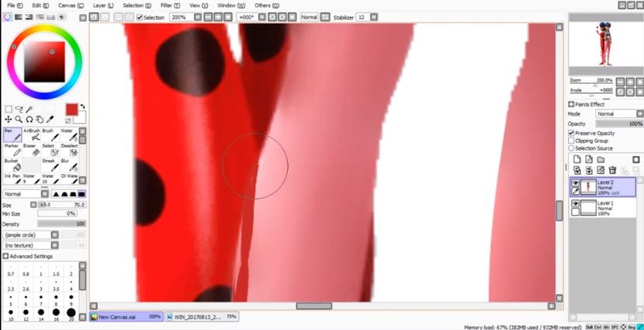
Task: Click the navigator preview thumbnail
Action: [x=605, y=43]
